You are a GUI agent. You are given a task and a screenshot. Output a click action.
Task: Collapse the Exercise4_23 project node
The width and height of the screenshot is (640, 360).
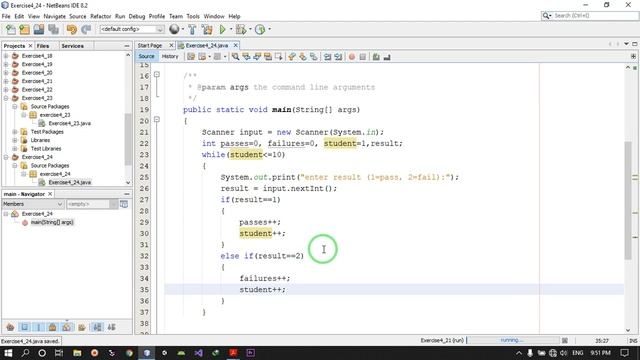tap(6, 98)
